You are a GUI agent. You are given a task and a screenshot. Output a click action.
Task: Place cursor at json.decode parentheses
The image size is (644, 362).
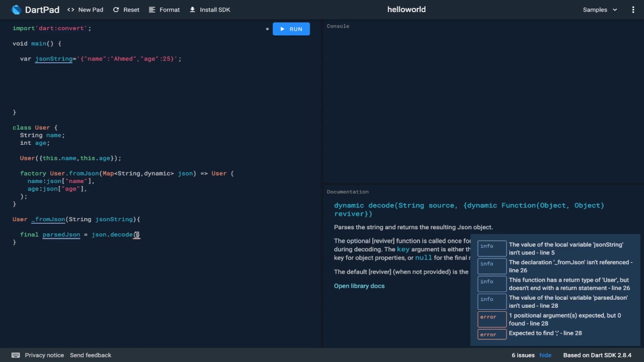coord(137,235)
